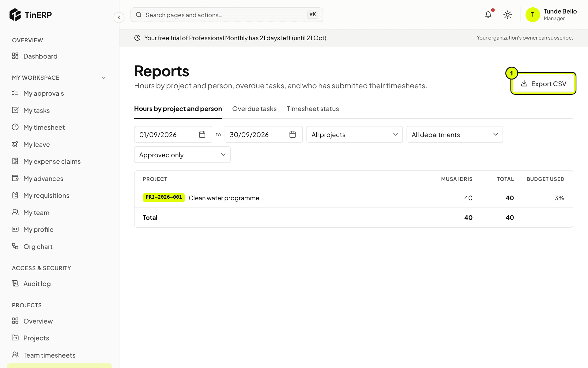Open the notifications bell
The height and width of the screenshot is (368, 588).
coord(488,15)
